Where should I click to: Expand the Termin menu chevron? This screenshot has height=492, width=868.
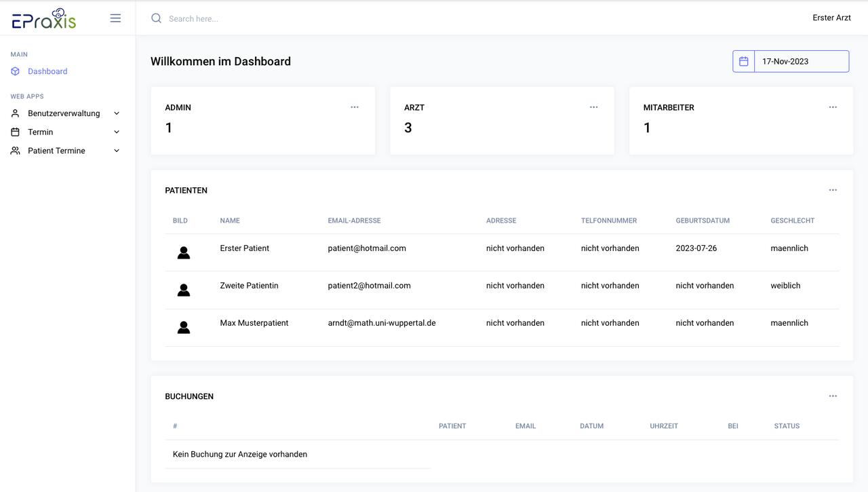tap(117, 132)
